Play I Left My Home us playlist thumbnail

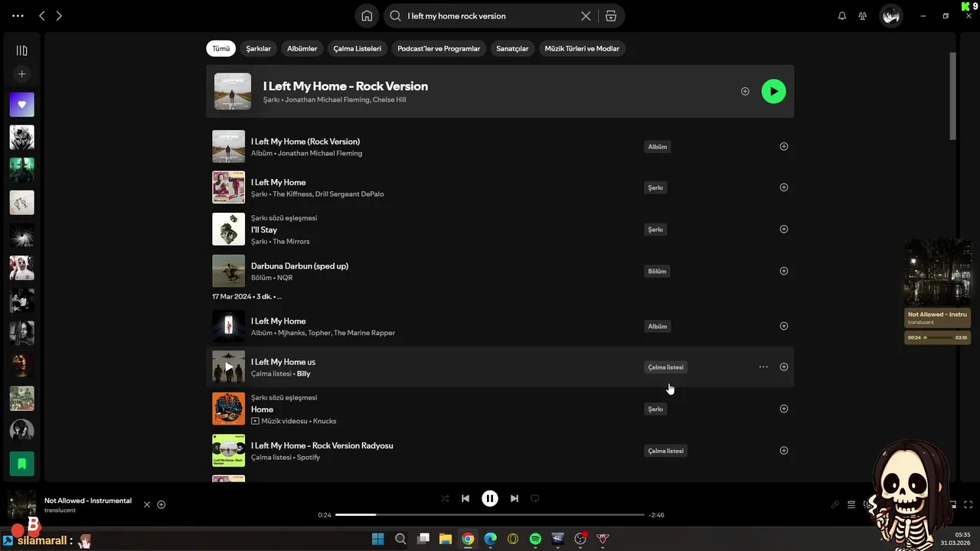point(228,367)
